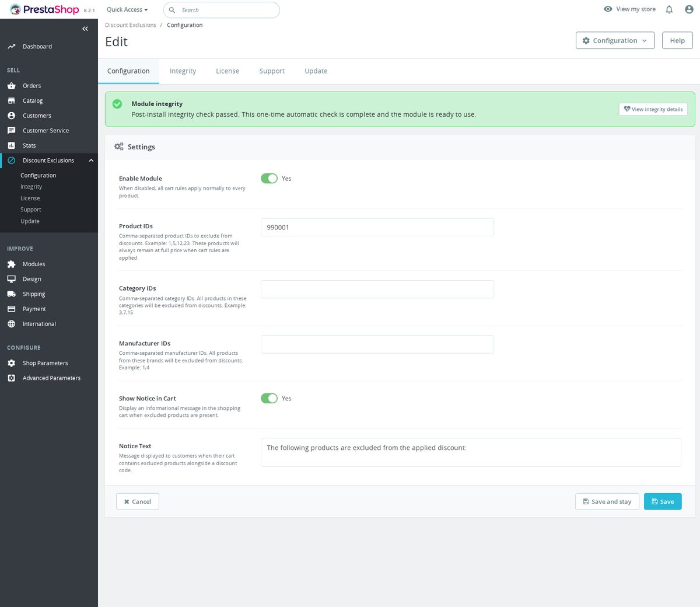This screenshot has width=700, height=607.
Task: Click the Stats chart icon
Action: pyautogui.click(x=11, y=146)
